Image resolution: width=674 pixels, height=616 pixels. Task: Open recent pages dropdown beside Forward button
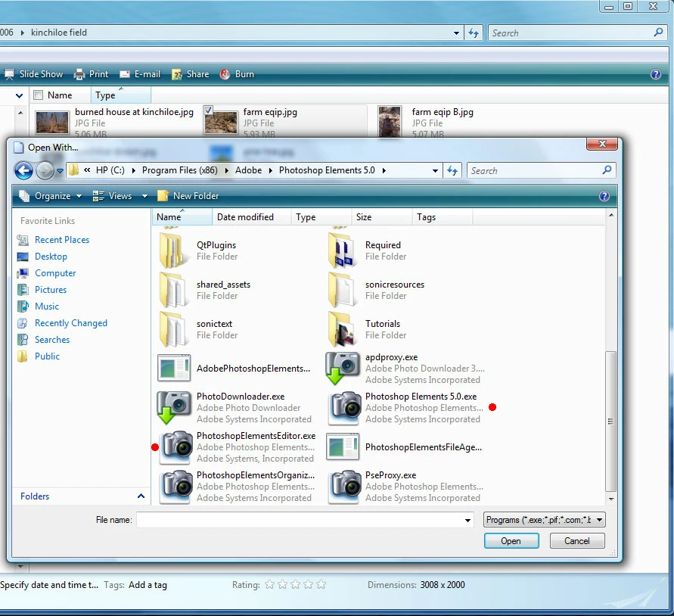pos(61,171)
